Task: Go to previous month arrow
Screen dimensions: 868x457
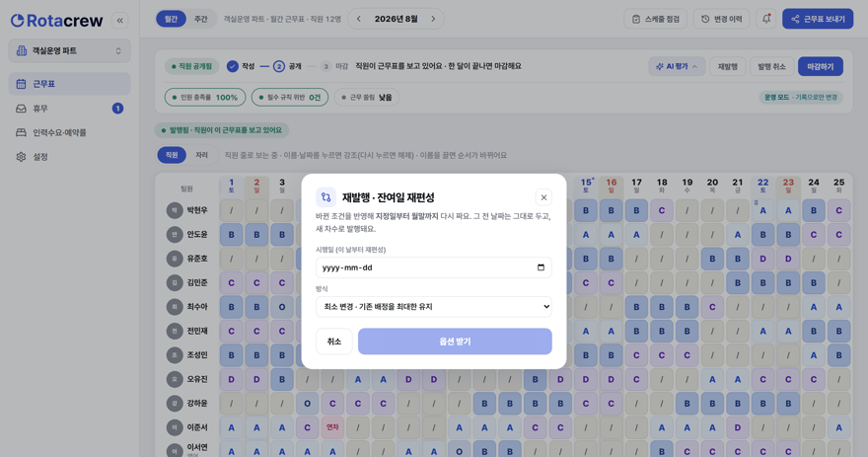Action: coord(359,19)
